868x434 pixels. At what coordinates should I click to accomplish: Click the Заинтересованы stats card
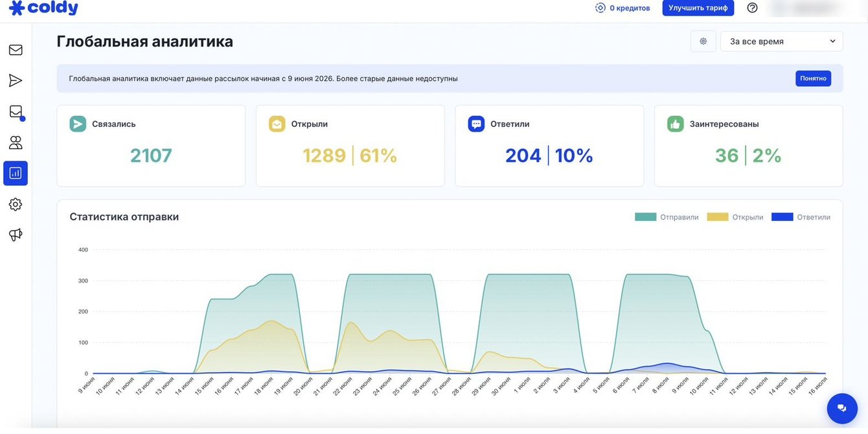(x=748, y=146)
